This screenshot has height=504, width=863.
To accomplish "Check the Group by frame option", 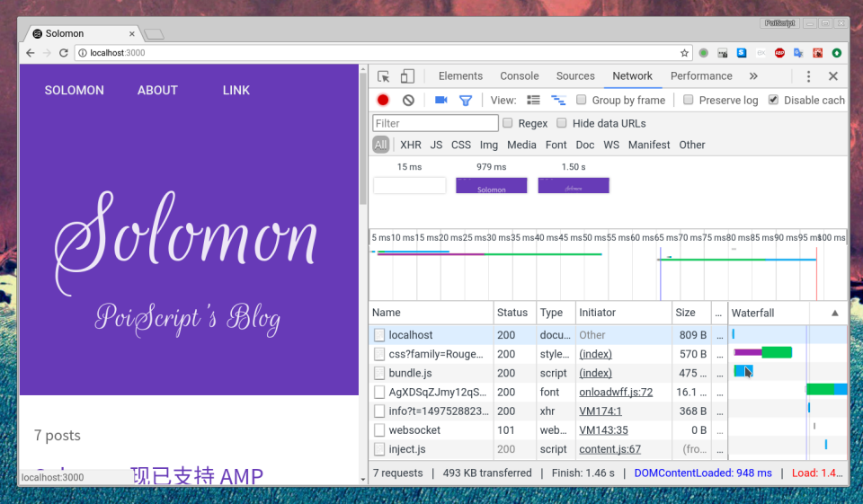I will 582,101.
